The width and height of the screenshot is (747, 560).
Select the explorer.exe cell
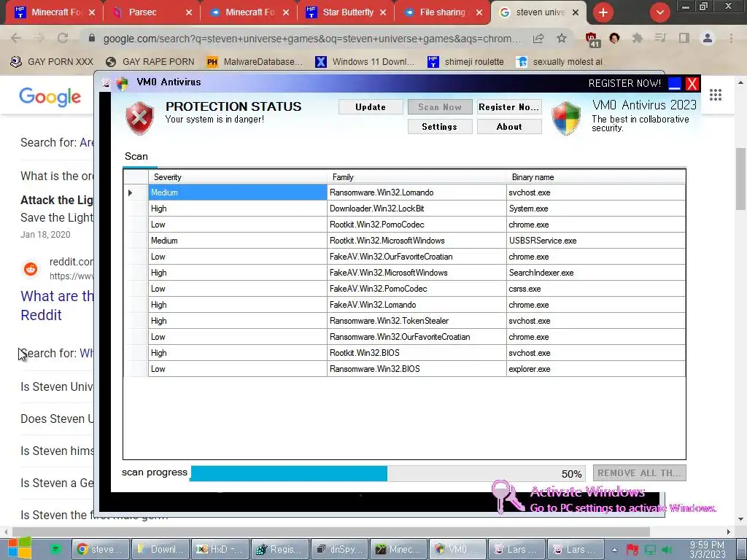(x=596, y=368)
